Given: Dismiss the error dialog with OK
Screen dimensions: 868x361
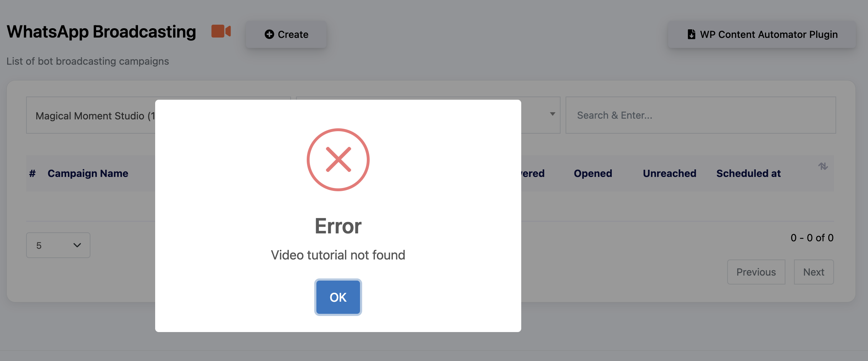Looking at the screenshot, I should coord(338,297).
